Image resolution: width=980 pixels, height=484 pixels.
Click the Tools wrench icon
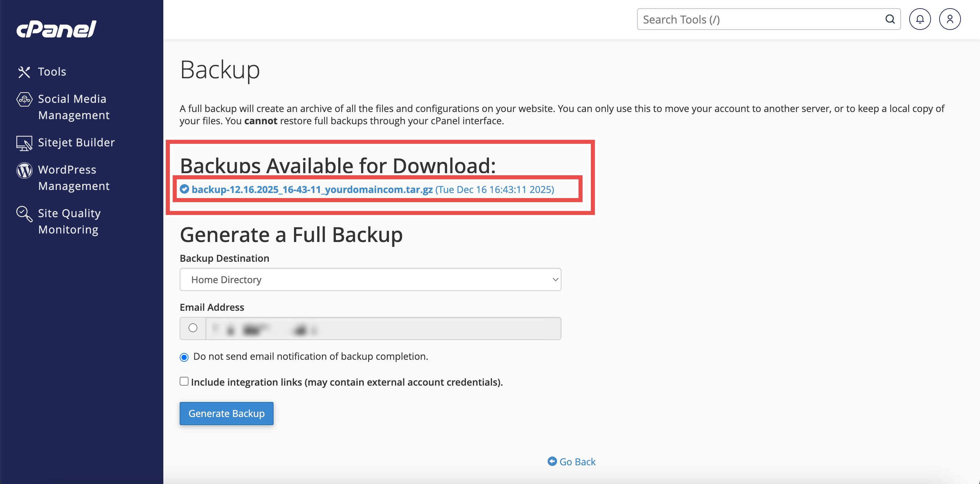coord(24,72)
